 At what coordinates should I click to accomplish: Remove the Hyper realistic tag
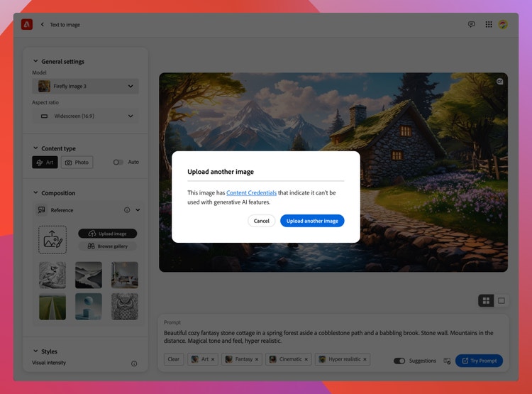click(x=365, y=359)
